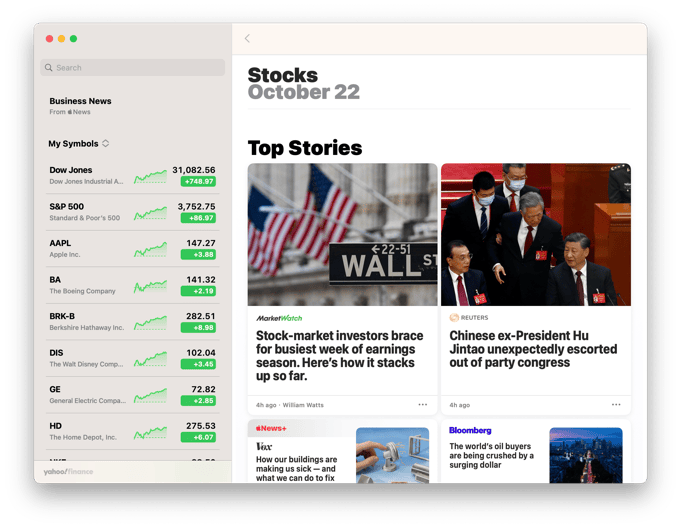Toggle BA change badge +2.19
Viewport: 681px width, 528px height.
198,291
